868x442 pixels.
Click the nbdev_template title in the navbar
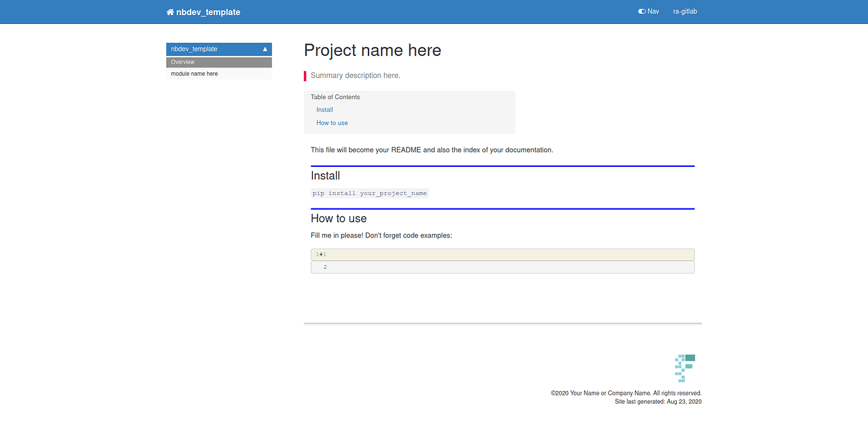pyautogui.click(x=208, y=11)
